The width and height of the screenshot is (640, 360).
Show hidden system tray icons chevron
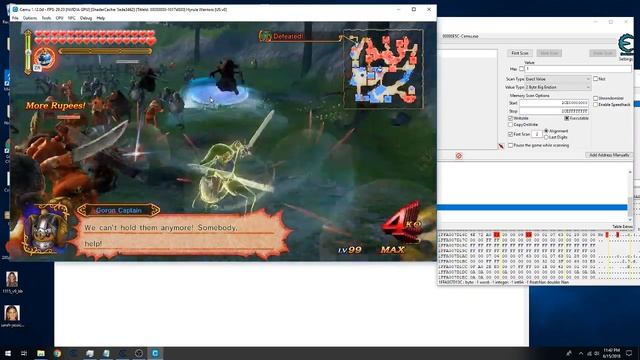(581, 353)
